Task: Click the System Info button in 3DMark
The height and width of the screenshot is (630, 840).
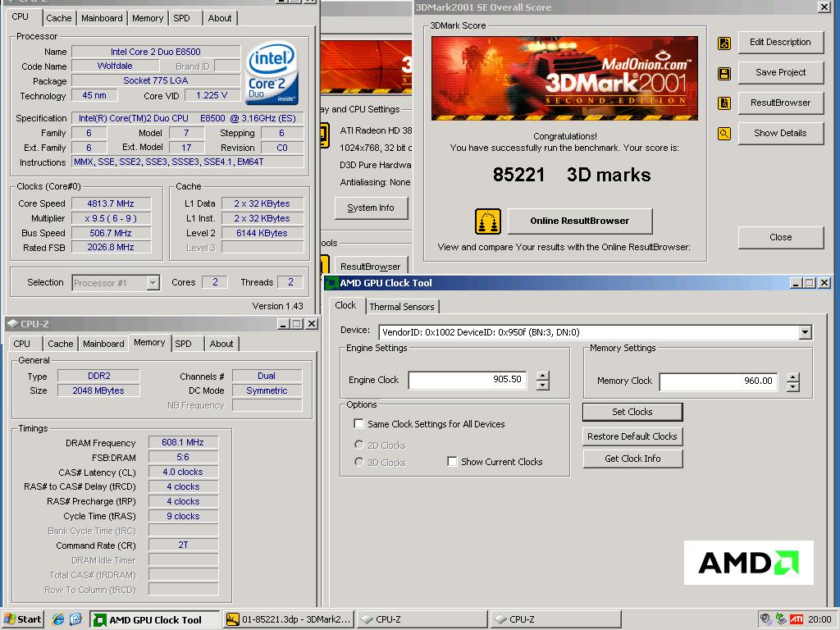Action: [x=371, y=208]
